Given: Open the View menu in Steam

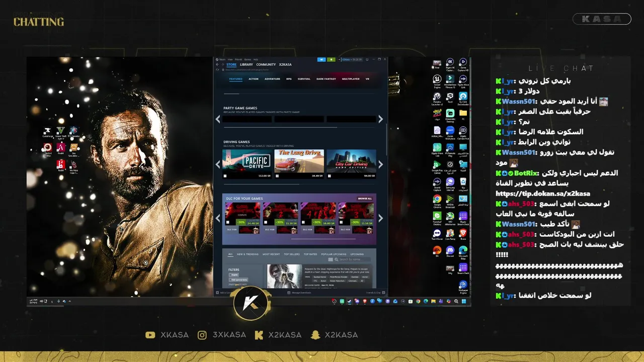Looking at the screenshot, I should click(230, 59).
